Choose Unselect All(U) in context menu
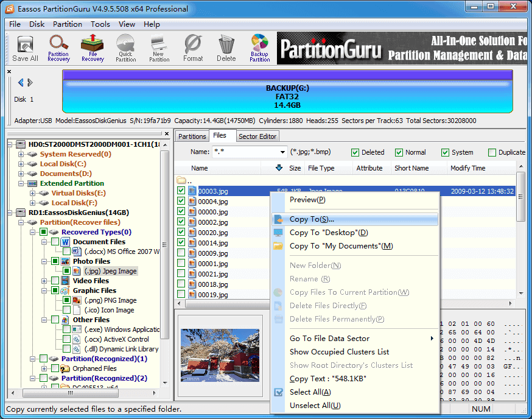Screen dimensions: 532x419 355,406
